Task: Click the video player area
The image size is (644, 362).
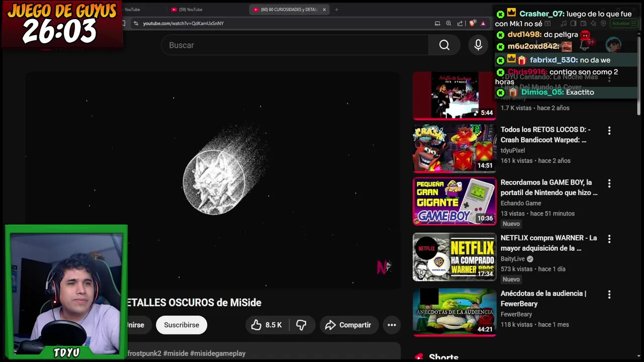Action: click(x=213, y=180)
